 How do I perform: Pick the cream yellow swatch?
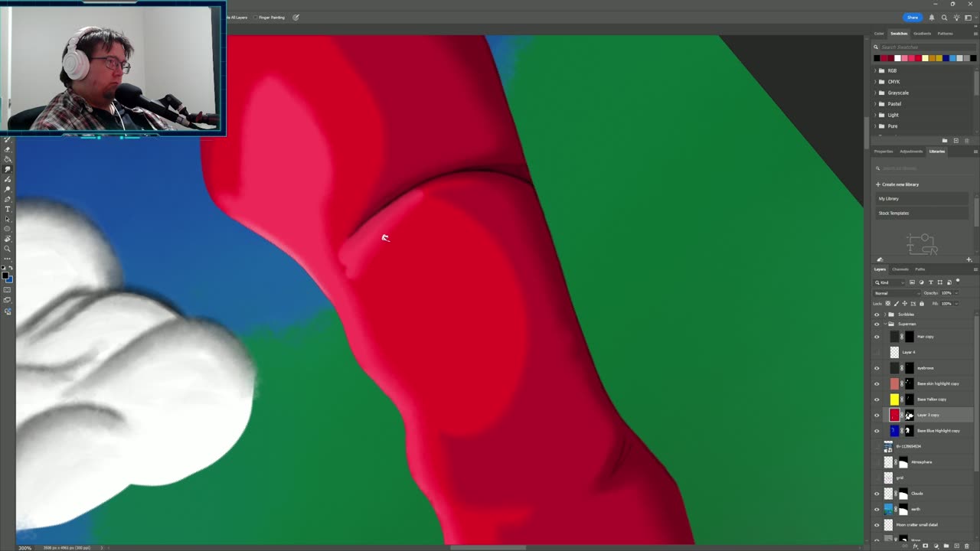[x=925, y=58]
